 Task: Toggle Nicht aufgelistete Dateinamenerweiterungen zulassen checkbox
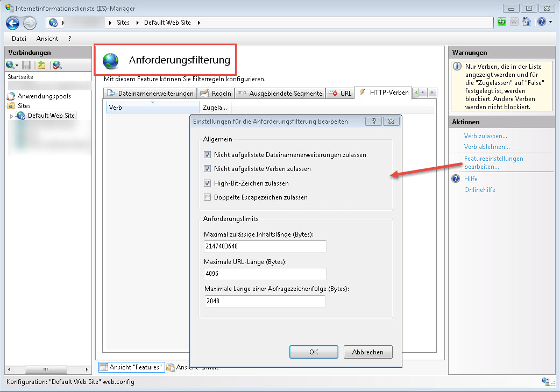208,155
